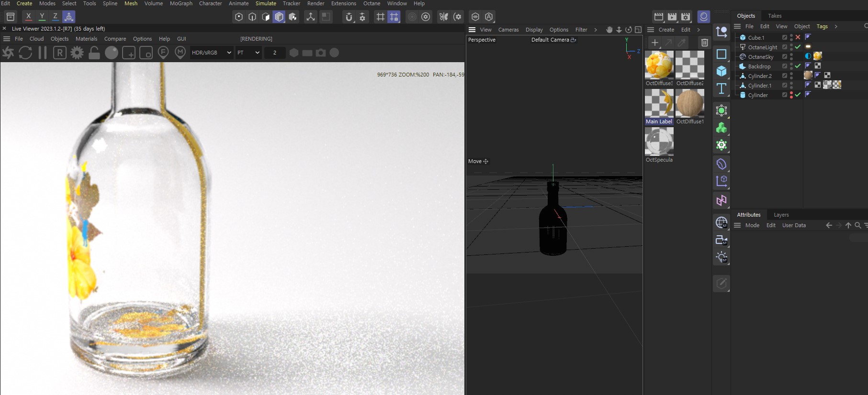Toggle the green check on OctaneLight
Viewport: 868px width, 395px height.
[x=798, y=47]
